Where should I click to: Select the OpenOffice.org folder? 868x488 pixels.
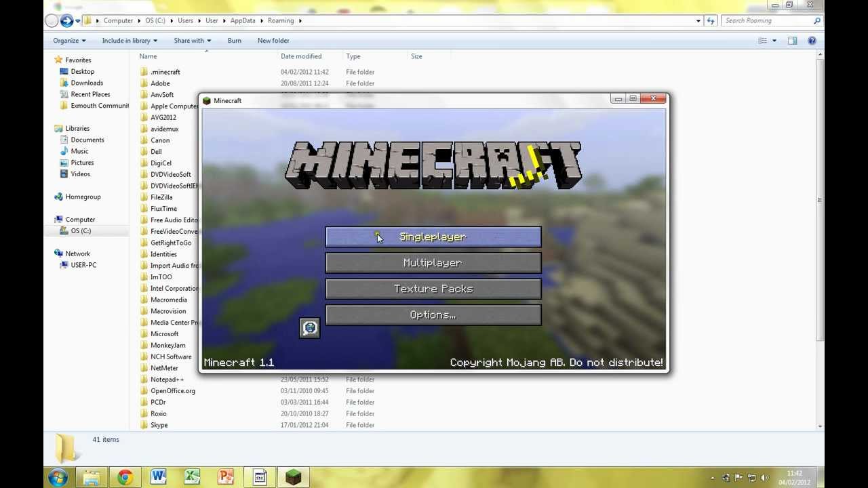click(172, 391)
